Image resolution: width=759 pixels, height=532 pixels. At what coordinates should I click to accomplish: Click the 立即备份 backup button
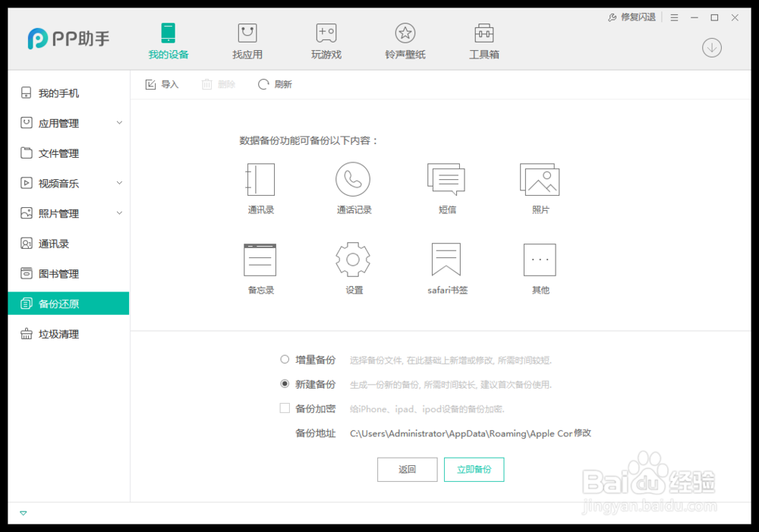pos(474,469)
